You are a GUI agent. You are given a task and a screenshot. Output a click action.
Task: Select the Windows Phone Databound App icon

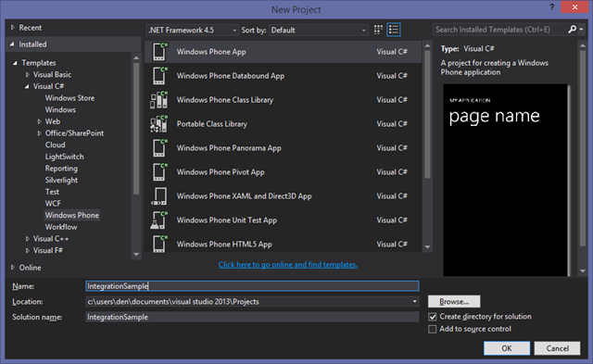pos(159,76)
